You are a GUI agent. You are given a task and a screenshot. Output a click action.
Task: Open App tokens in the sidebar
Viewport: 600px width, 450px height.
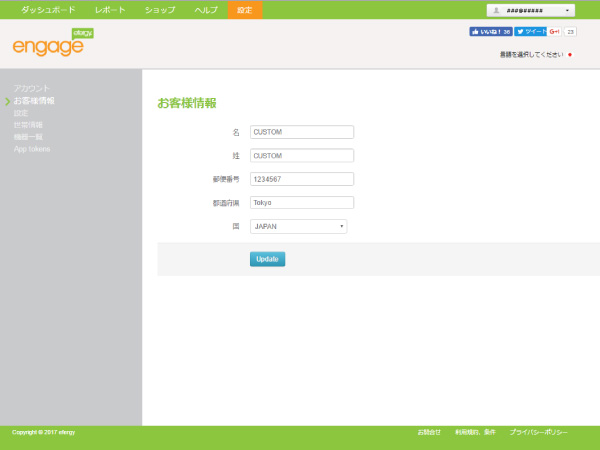coord(32,149)
